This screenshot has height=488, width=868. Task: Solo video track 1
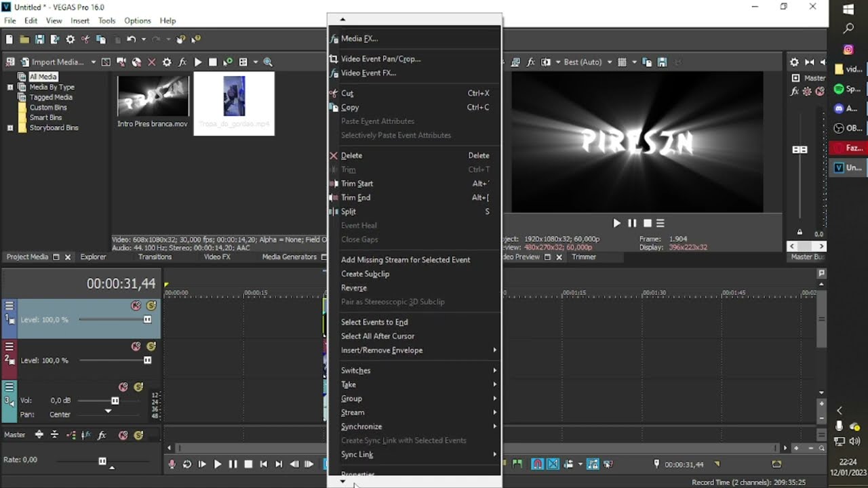tap(151, 306)
